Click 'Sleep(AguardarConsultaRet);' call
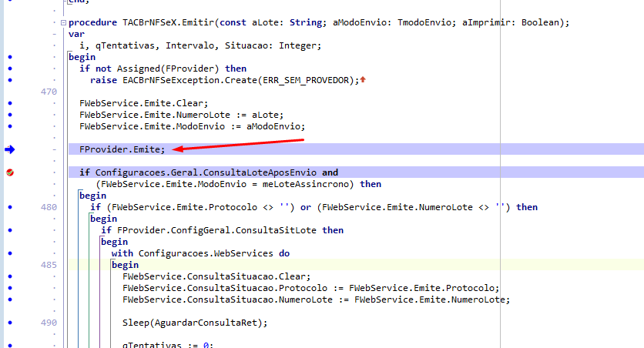 pyautogui.click(x=195, y=323)
